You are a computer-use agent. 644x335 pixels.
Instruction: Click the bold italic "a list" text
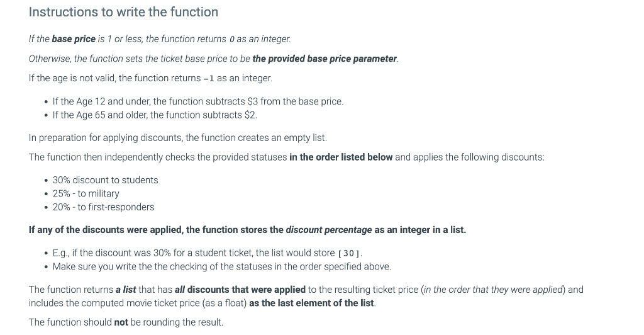pos(126,290)
